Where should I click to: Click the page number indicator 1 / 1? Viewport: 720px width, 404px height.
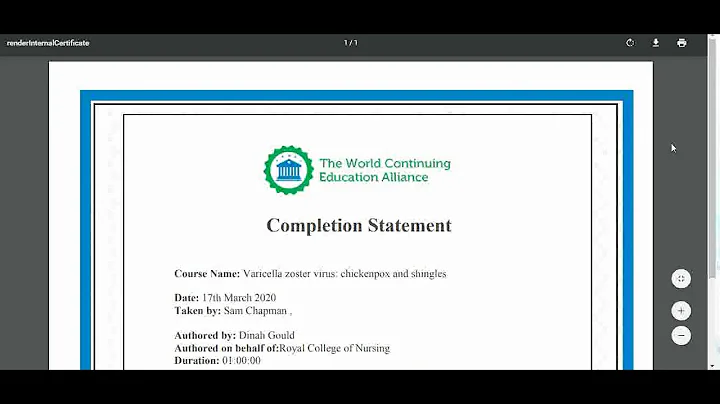click(351, 43)
